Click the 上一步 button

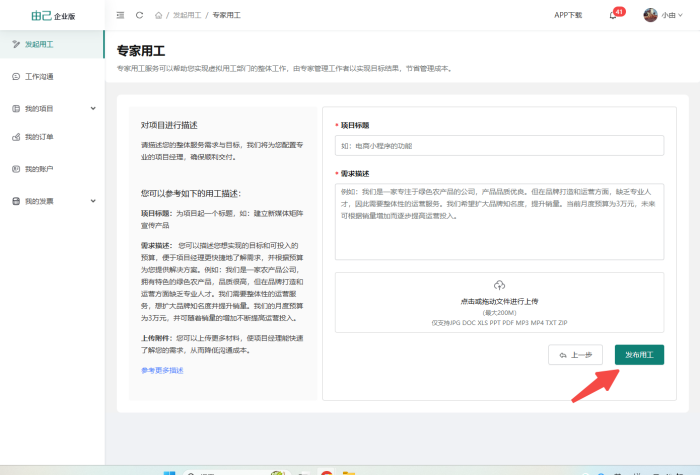575,355
